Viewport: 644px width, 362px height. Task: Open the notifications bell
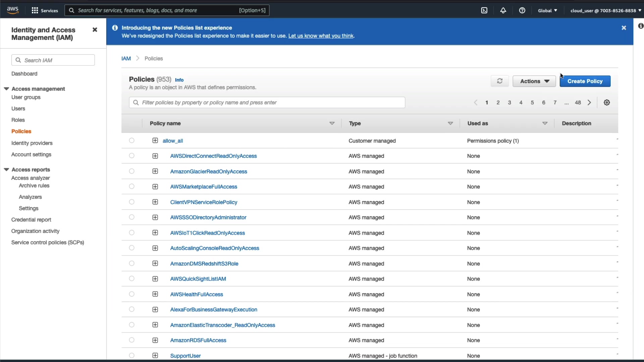503,10
